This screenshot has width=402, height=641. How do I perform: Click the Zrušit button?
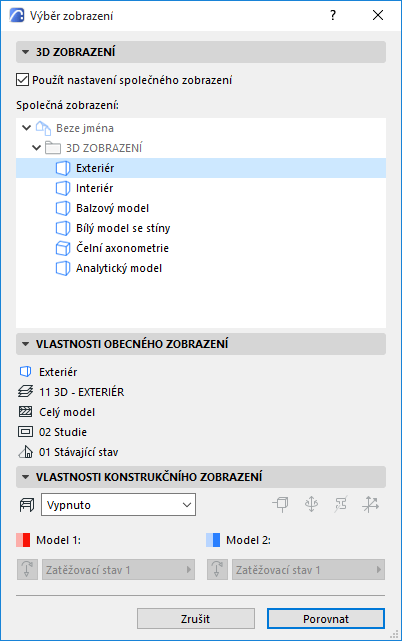tap(195, 619)
